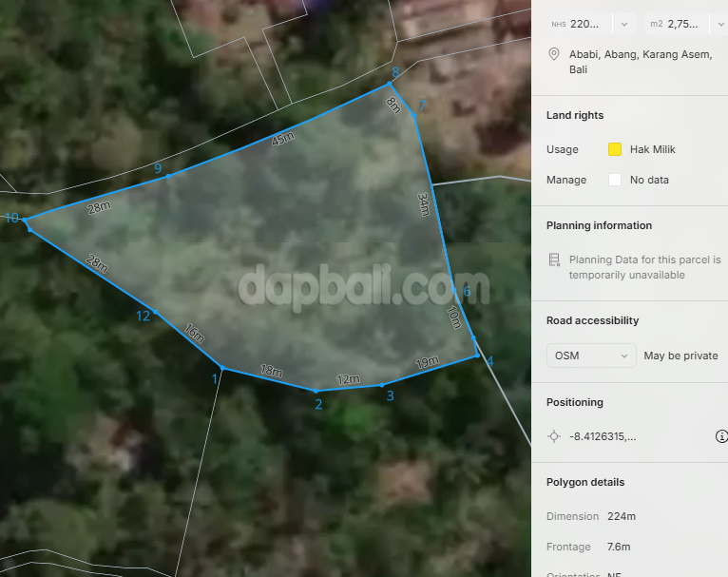Image resolution: width=728 pixels, height=577 pixels.
Task: Click the positioning crosshair icon
Action: point(554,436)
